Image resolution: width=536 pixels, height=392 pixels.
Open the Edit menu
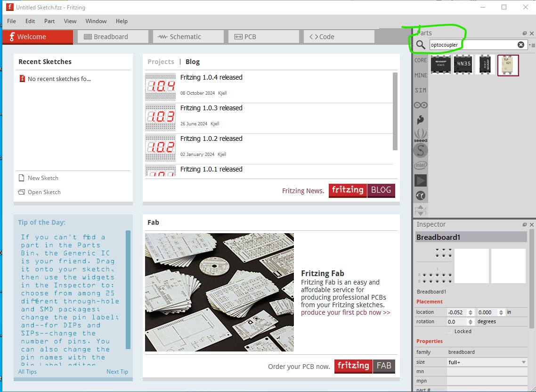(30, 21)
